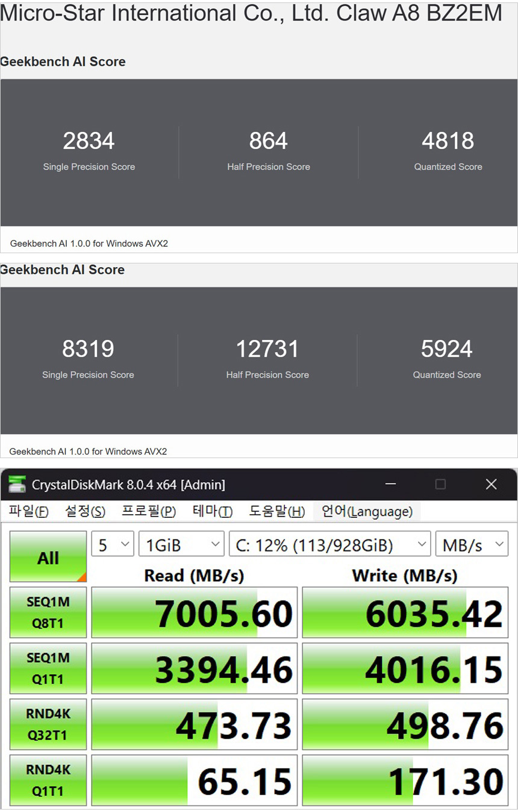Maximize the CrystalDiskMark window
The width and height of the screenshot is (518, 812).
(x=440, y=484)
